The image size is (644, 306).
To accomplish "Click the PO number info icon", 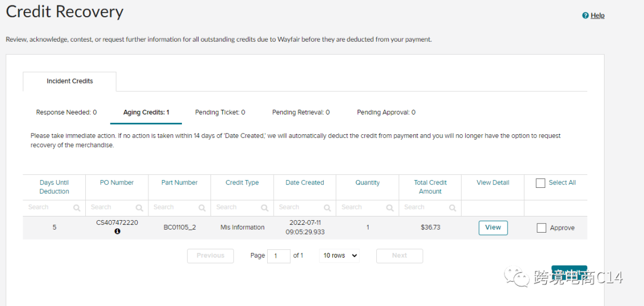I will tap(117, 231).
